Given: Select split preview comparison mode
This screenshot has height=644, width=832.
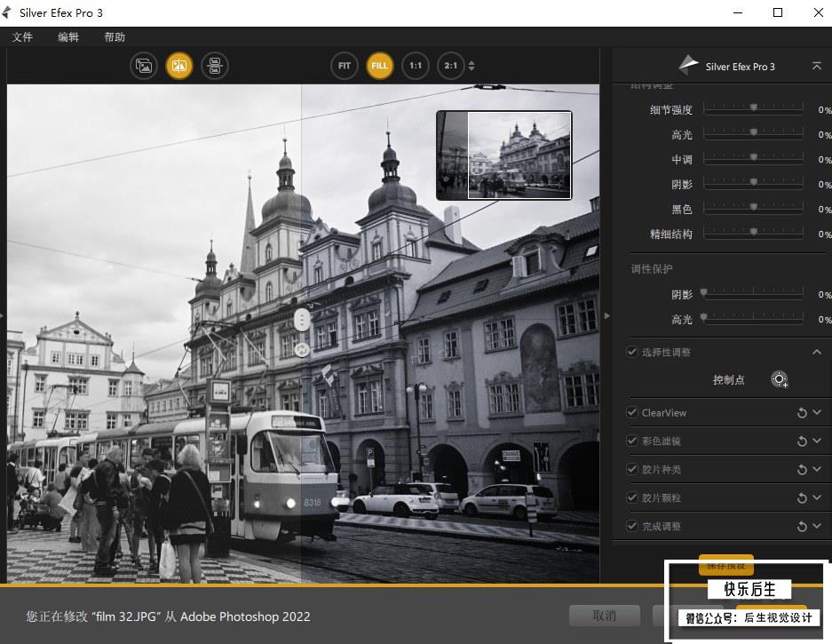Looking at the screenshot, I should [179, 66].
